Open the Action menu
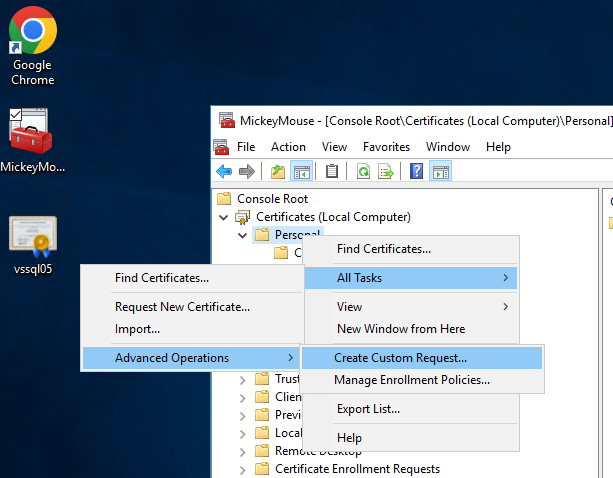 click(x=288, y=147)
